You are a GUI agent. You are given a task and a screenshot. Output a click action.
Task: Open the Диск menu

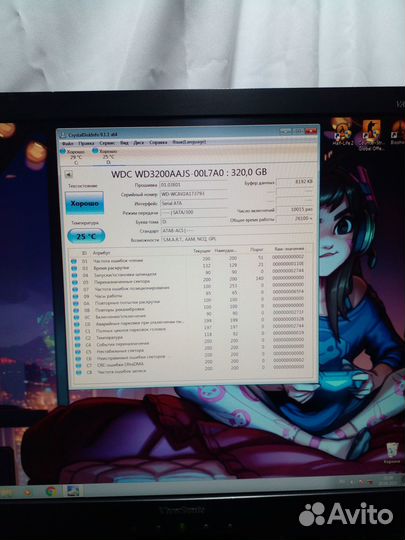tap(138, 142)
